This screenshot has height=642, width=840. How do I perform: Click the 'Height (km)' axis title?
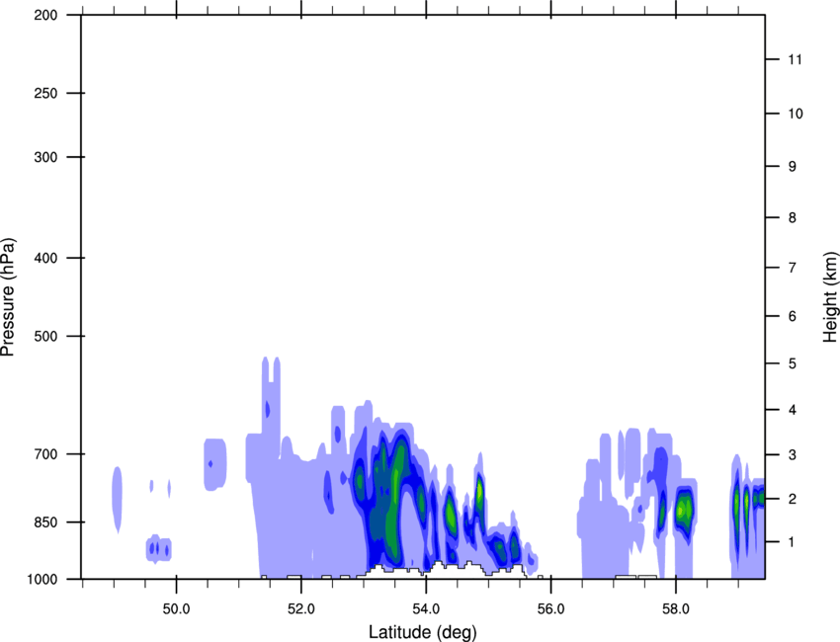(830, 297)
